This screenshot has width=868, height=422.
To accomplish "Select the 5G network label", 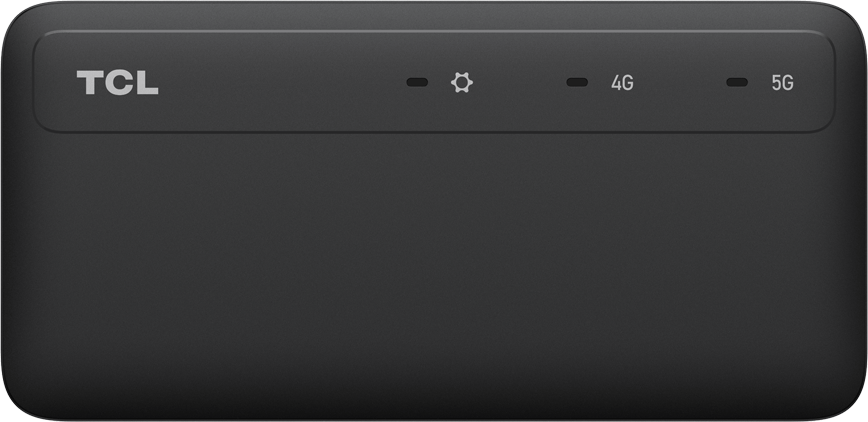I will tap(782, 83).
